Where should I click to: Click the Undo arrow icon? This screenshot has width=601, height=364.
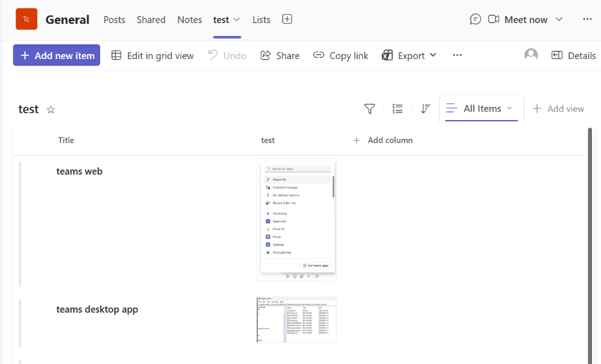(x=213, y=55)
